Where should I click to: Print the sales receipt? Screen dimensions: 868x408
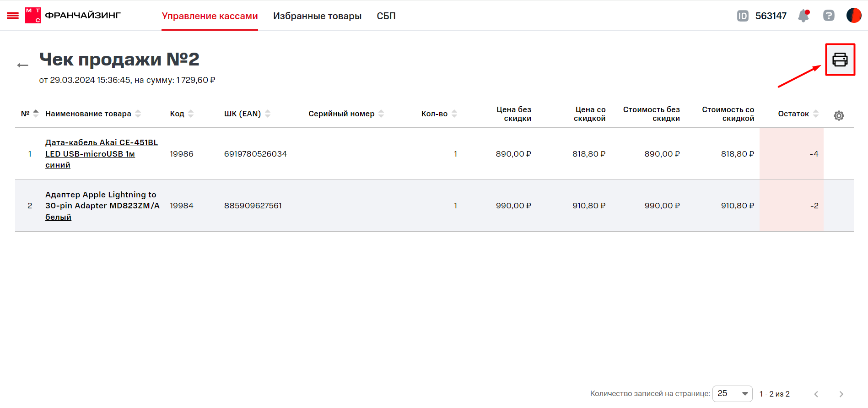pyautogui.click(x=840, y=60)
